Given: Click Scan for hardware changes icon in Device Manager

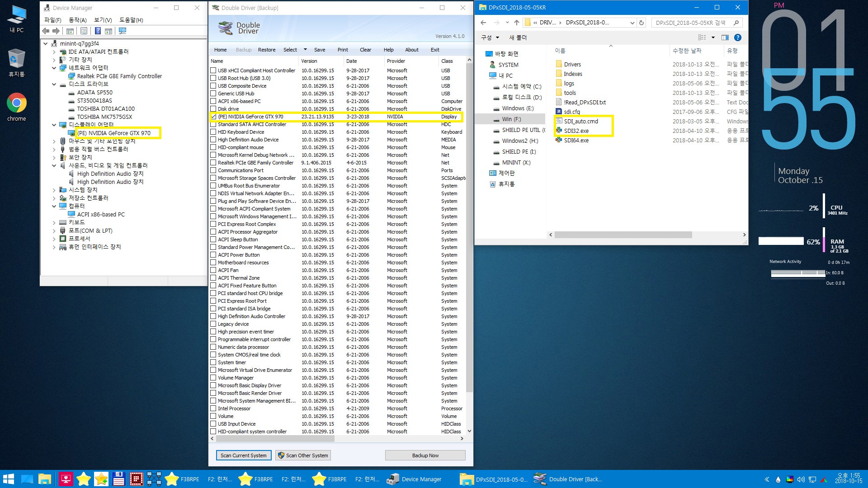Looking at the screenshot, I should tap(123, 31).
